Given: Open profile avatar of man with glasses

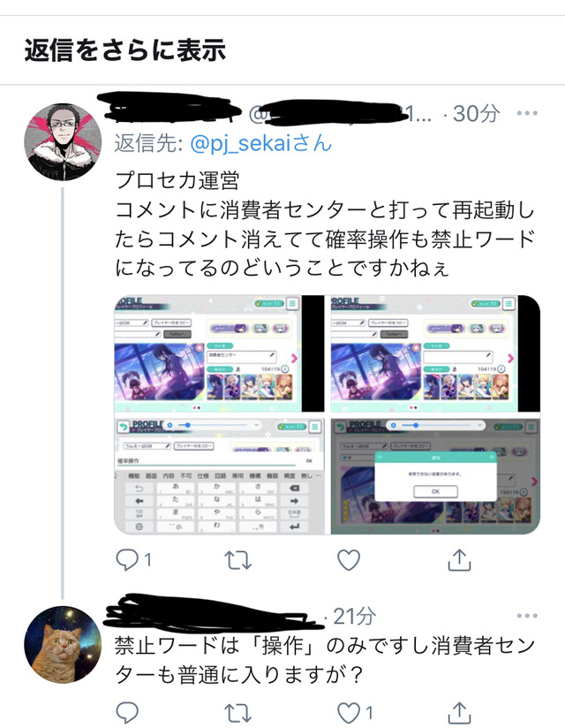Looking at the screenshot, I should tap(63, 141).
